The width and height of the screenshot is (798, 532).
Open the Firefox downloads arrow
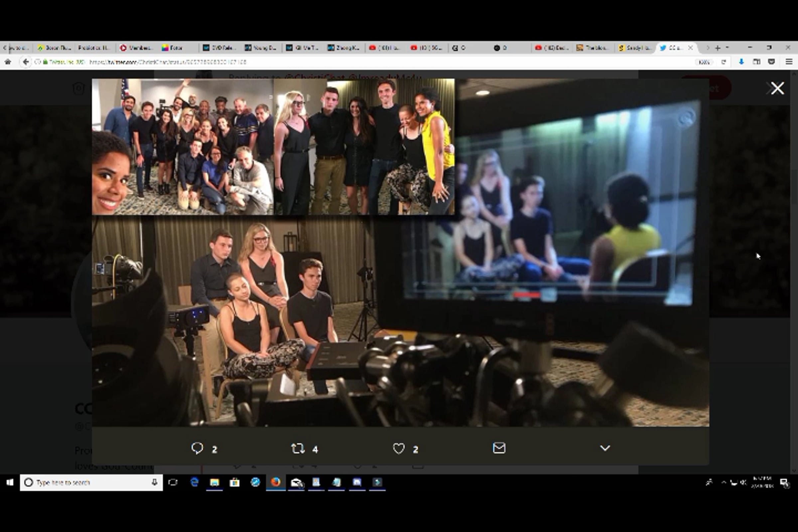[x=741, y=62]
